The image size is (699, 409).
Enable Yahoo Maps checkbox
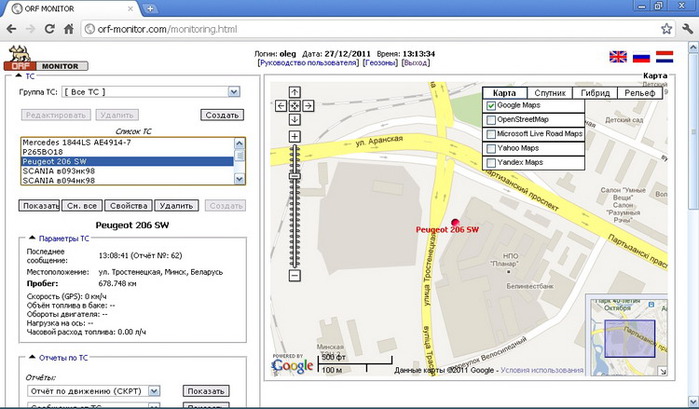coord(491,149)
